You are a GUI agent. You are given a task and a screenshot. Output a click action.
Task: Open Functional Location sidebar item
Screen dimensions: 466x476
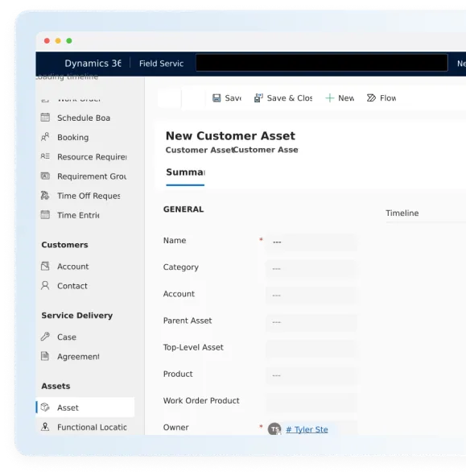(x=84, y=427)
